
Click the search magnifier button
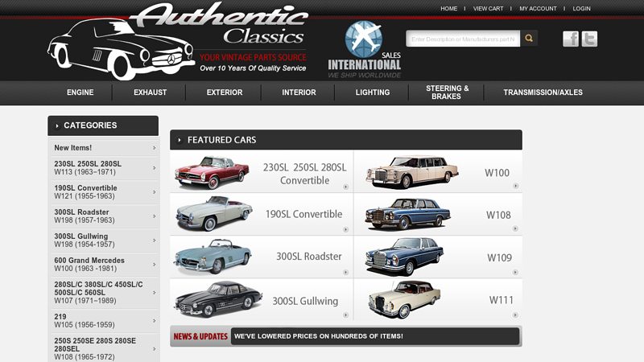(529, 38)
